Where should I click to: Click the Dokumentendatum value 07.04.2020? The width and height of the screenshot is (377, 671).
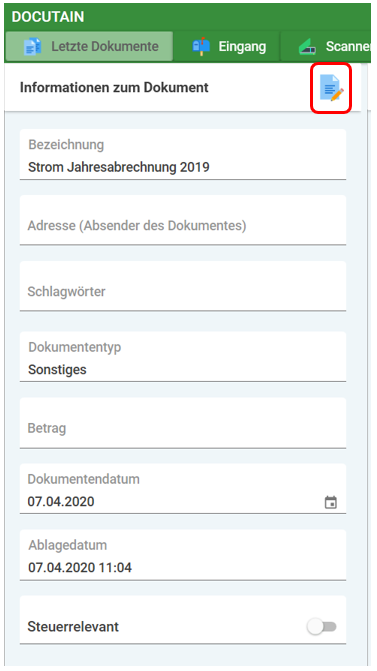(61, 502)
